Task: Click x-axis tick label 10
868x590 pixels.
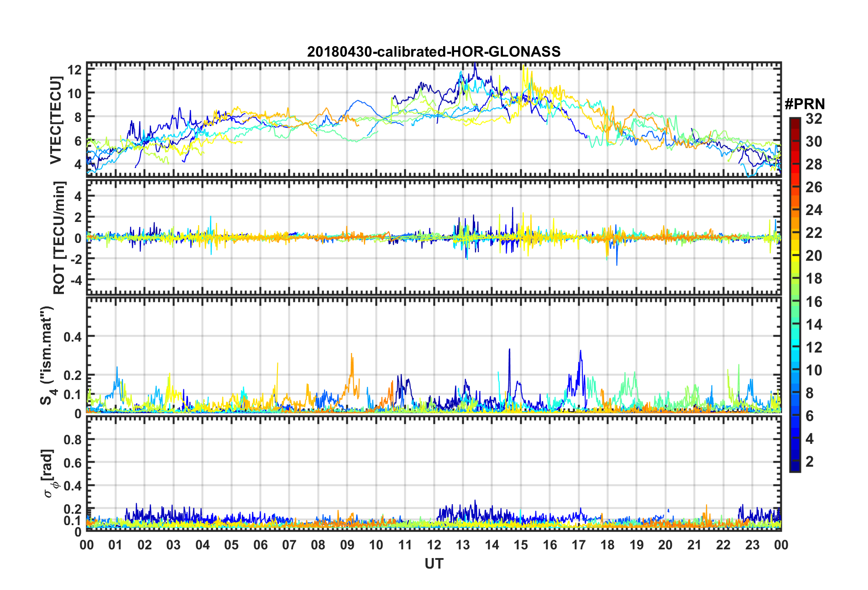Action: [x=376, y=545]
